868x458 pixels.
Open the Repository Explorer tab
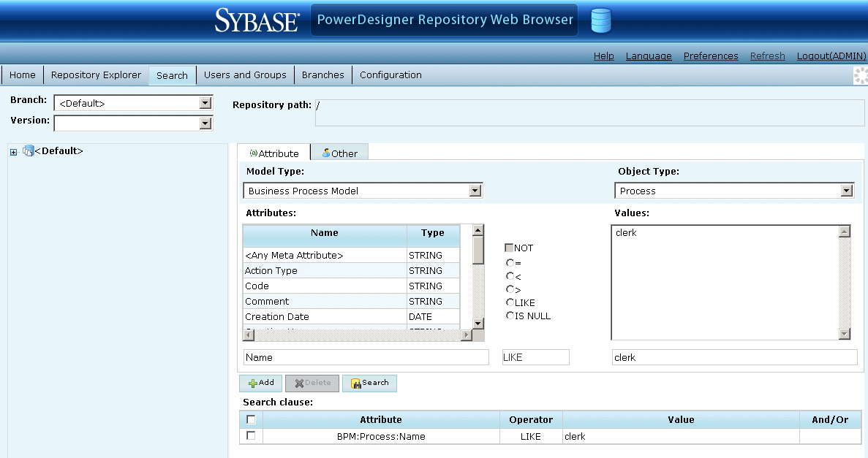(x=96, y=75)
